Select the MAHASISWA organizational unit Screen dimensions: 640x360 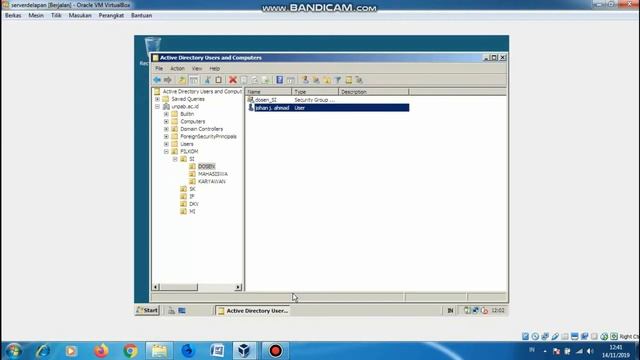pyautogui.click(x=213, y=174)
